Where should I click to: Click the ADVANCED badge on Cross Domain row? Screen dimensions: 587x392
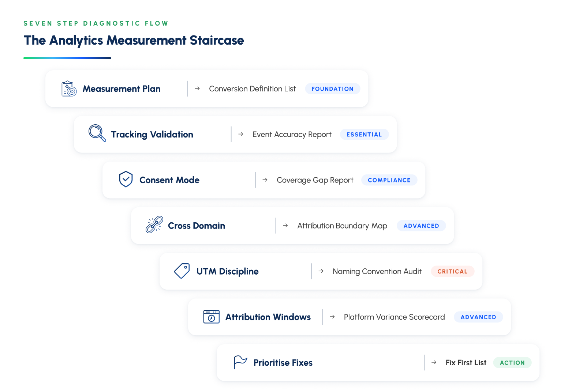[x=422, y=226]
